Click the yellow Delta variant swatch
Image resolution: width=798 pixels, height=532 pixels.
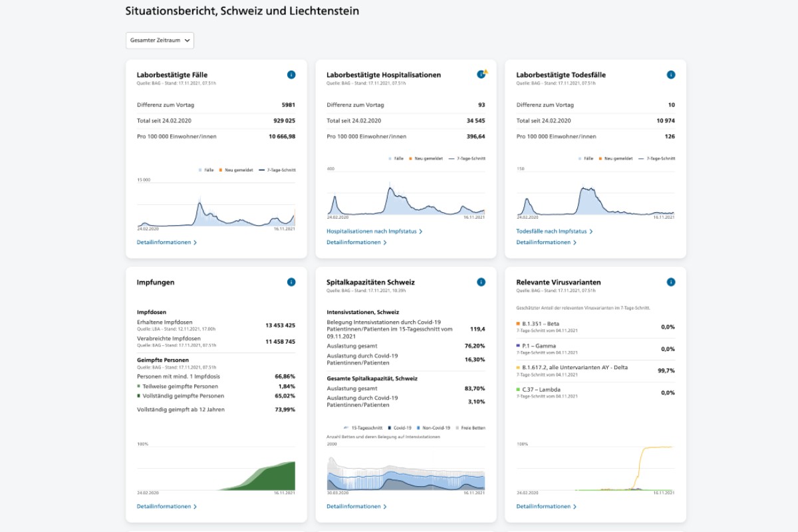[518, 367]
